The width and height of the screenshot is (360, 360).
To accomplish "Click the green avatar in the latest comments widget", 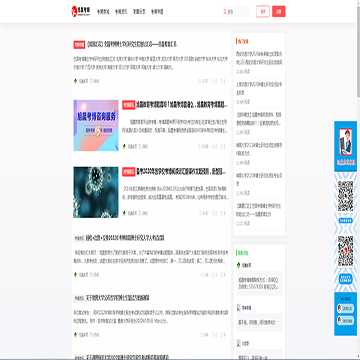I will [x=239, y=265].
